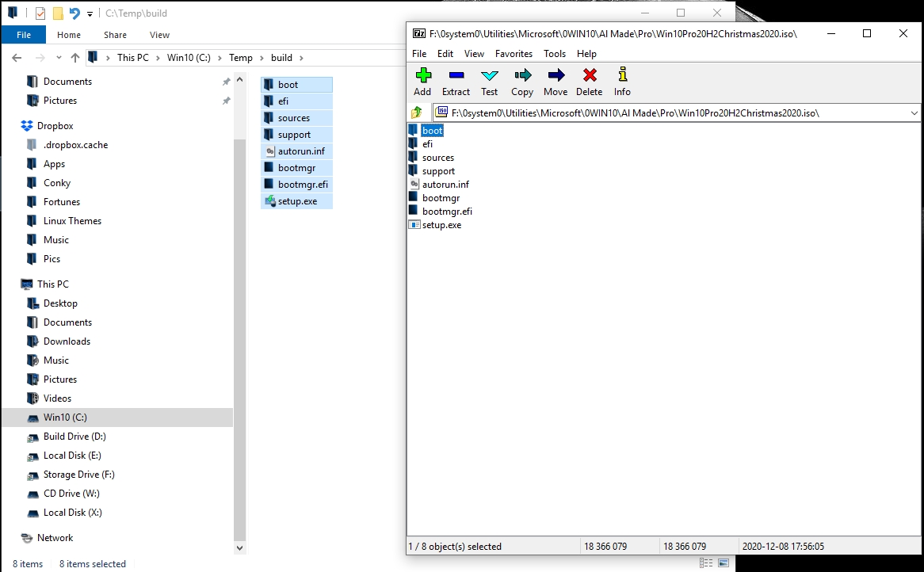
Task: Open the Explorer File tab
Action: tap(24, 35)
